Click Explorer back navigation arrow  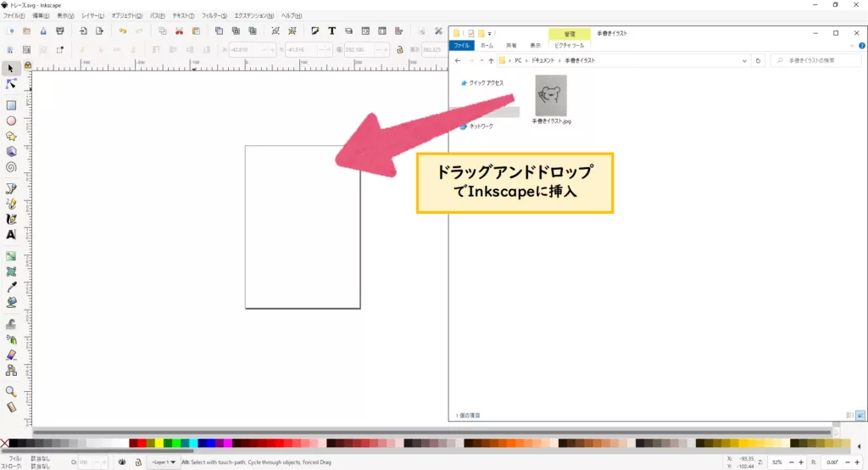click(x=458, y=61)
